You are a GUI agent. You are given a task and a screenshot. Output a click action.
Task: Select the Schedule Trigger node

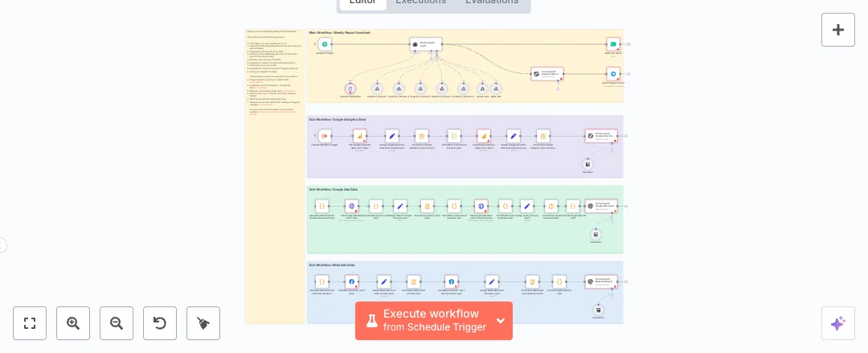coord(325,44)
